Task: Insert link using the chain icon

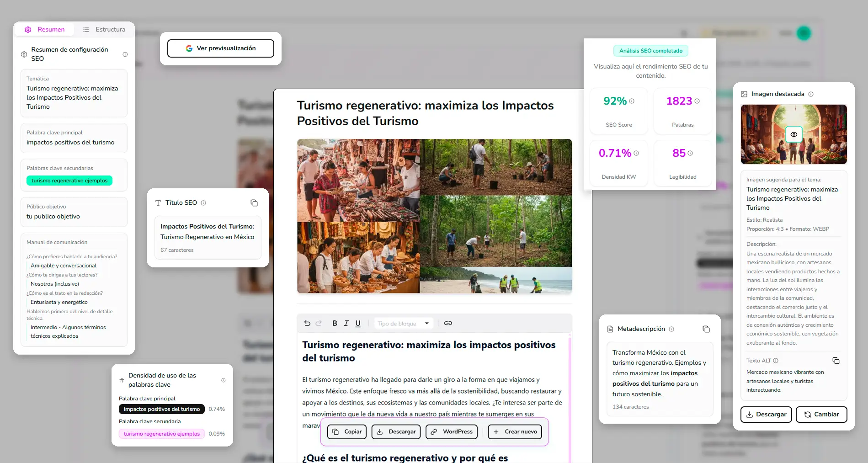Action: pos(448,323)
